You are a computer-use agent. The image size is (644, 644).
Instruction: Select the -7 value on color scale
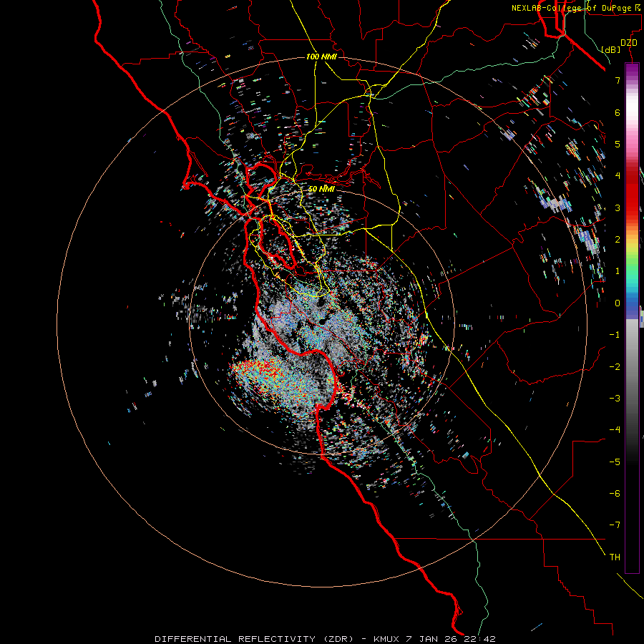[615, 525]
